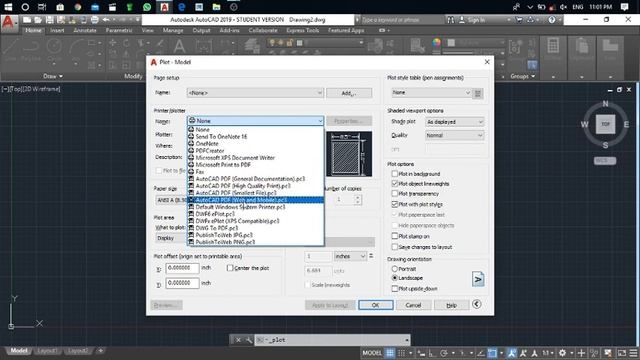Open Microsoft Edge from the taskbar

(182, 7)
